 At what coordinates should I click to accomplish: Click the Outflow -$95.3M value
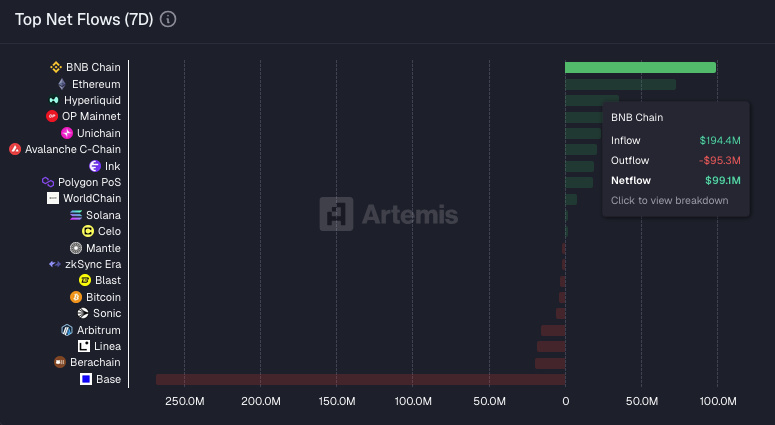[720, 161]
